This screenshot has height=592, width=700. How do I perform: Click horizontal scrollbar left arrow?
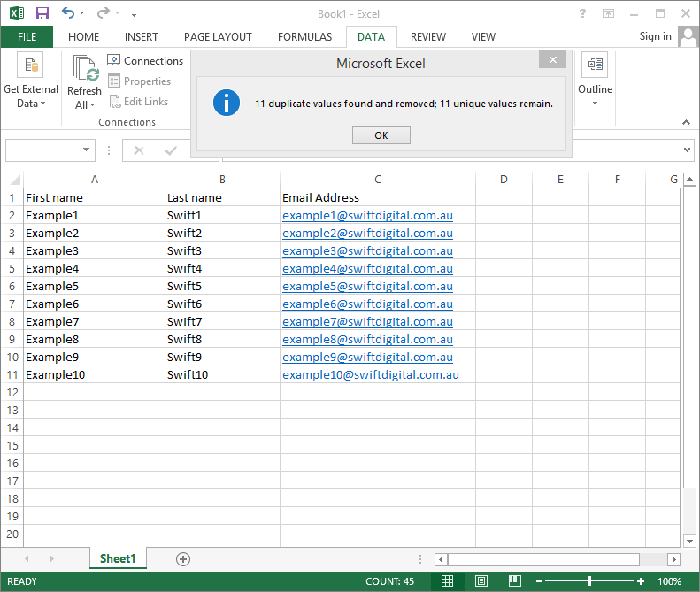click(441, 559)
